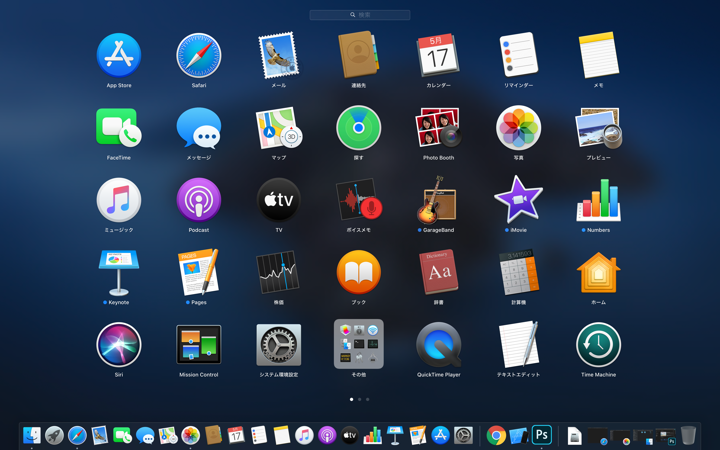Open Music from the Dock
Screen dimensions: 720x450
[304, 435]
